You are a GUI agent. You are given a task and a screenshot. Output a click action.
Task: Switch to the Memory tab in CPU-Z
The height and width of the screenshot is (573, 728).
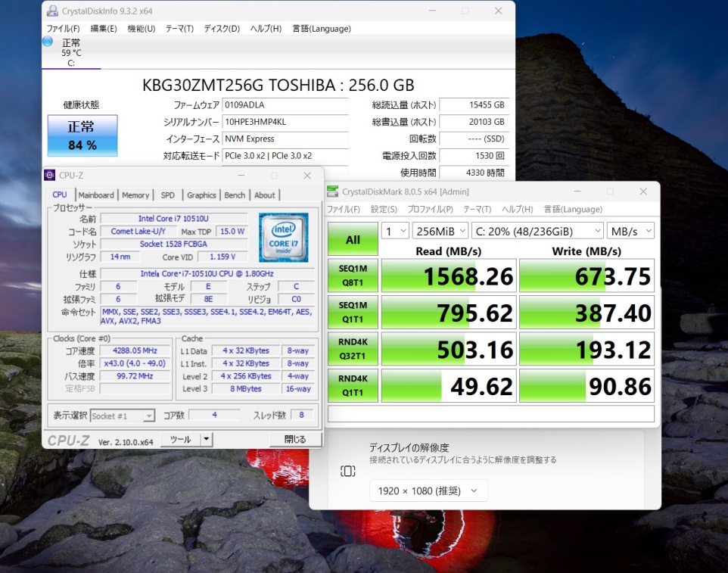135,195
